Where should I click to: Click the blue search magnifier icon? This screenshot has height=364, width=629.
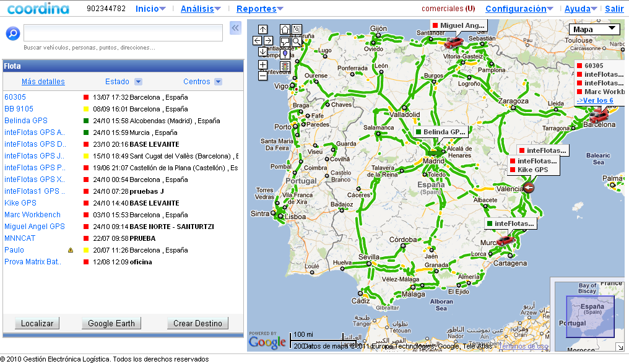pyautogui.click(x=13, y=33)
